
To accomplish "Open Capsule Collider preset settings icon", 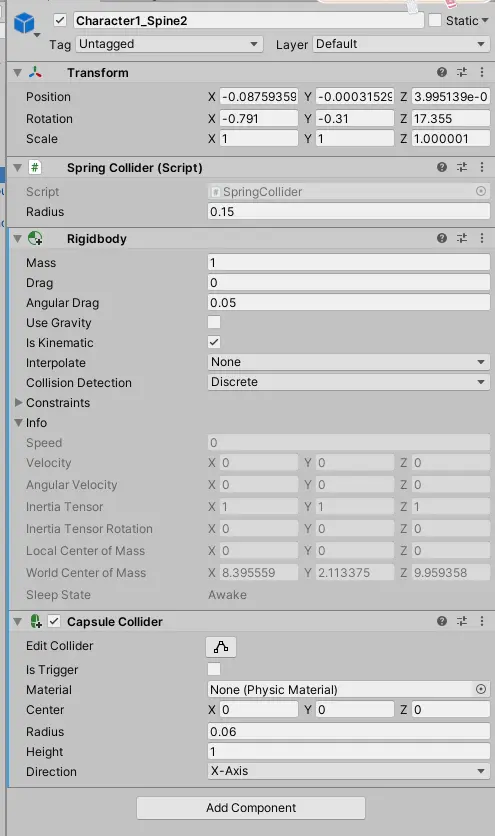I will point(462,621).
